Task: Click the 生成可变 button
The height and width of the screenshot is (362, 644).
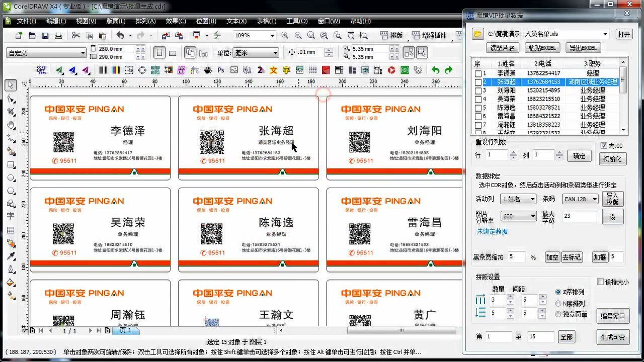Action: 613,337
